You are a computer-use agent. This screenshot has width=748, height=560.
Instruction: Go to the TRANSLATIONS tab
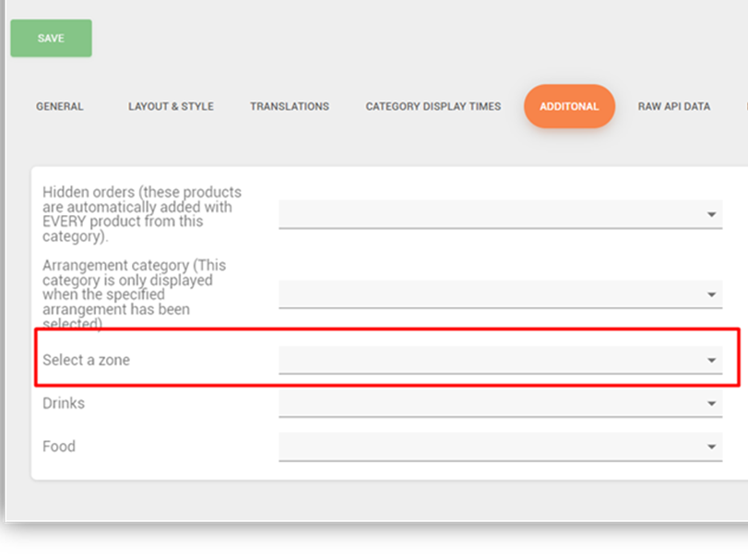point(290,107)
